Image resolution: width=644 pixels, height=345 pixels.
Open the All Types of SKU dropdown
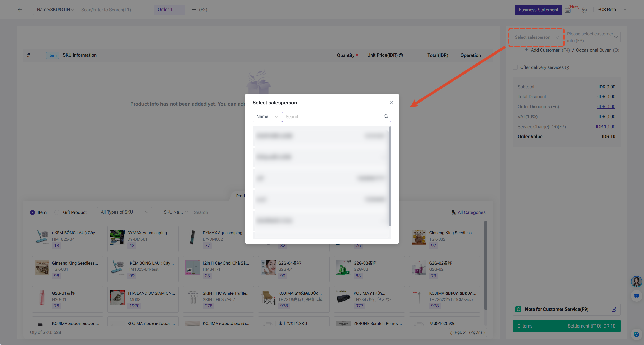point(124,212)
